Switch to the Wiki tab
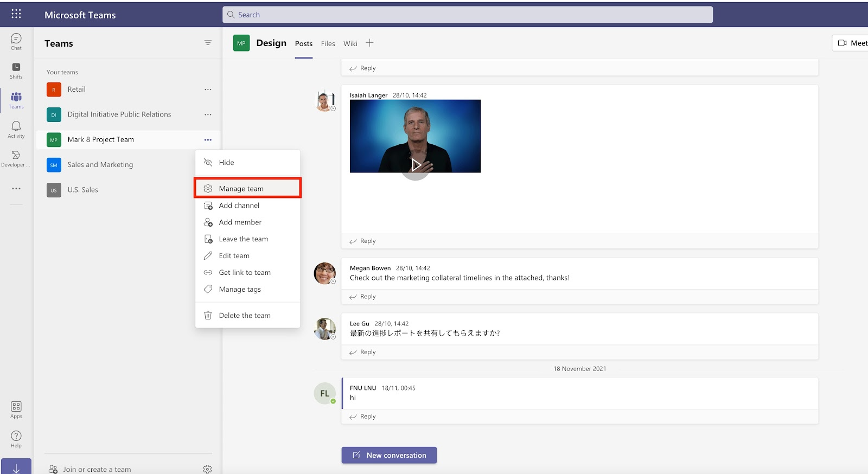Viewport: 868px width, 474px height. pos(350,43)
